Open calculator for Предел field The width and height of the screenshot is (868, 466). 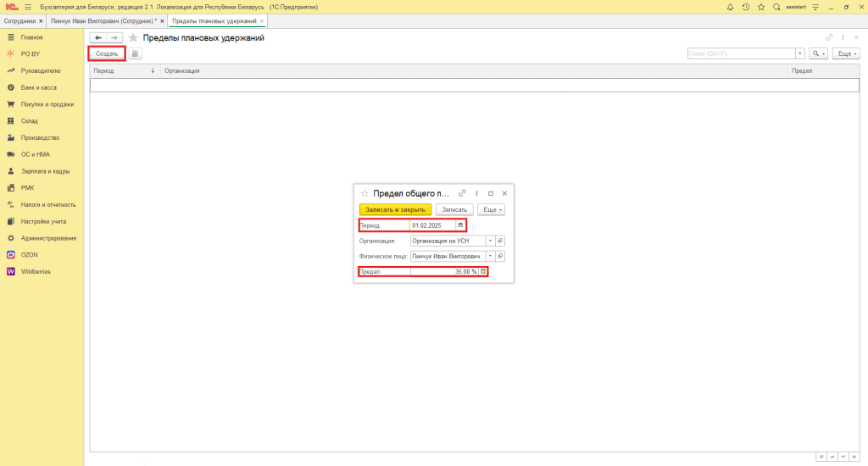pyautogui.click(x=482, y=272)
